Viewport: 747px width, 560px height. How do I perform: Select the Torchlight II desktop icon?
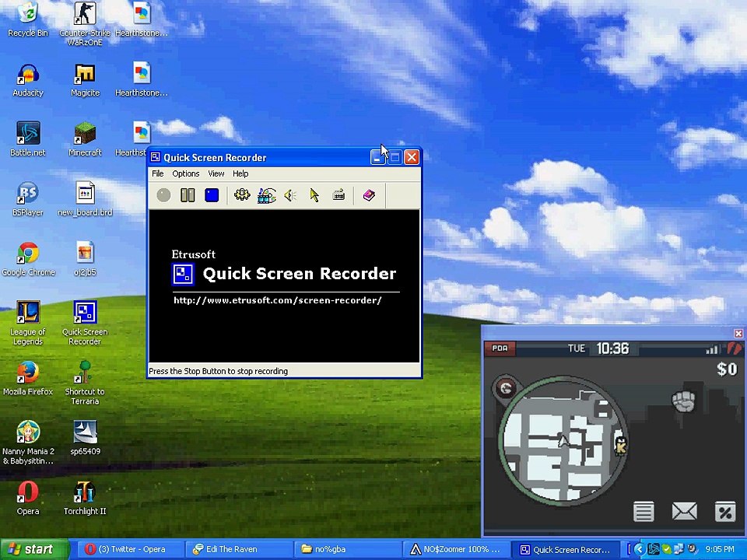click(x=85, y=499)
